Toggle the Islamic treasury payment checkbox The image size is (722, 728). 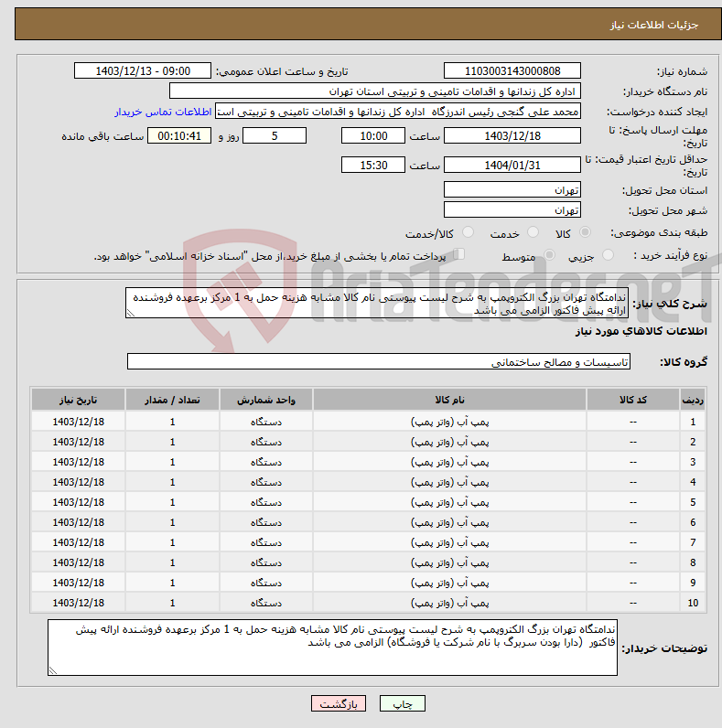(459, 254)
